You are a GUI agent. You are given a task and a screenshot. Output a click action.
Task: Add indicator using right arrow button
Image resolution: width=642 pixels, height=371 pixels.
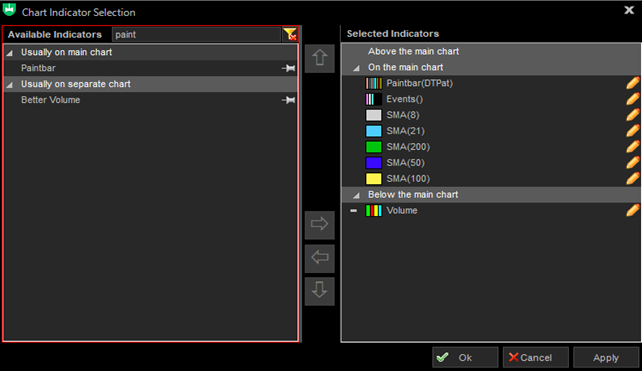[x=320, y=224]
